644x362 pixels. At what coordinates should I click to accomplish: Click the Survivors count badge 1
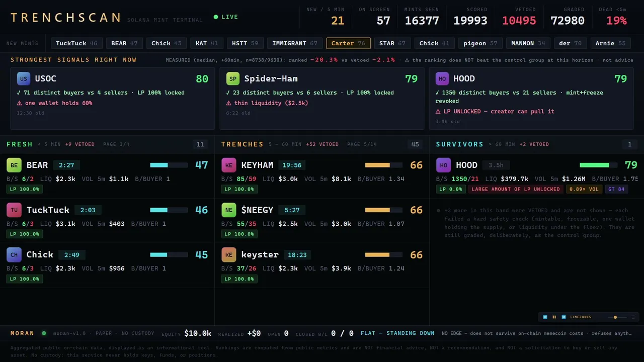(629, 144)
